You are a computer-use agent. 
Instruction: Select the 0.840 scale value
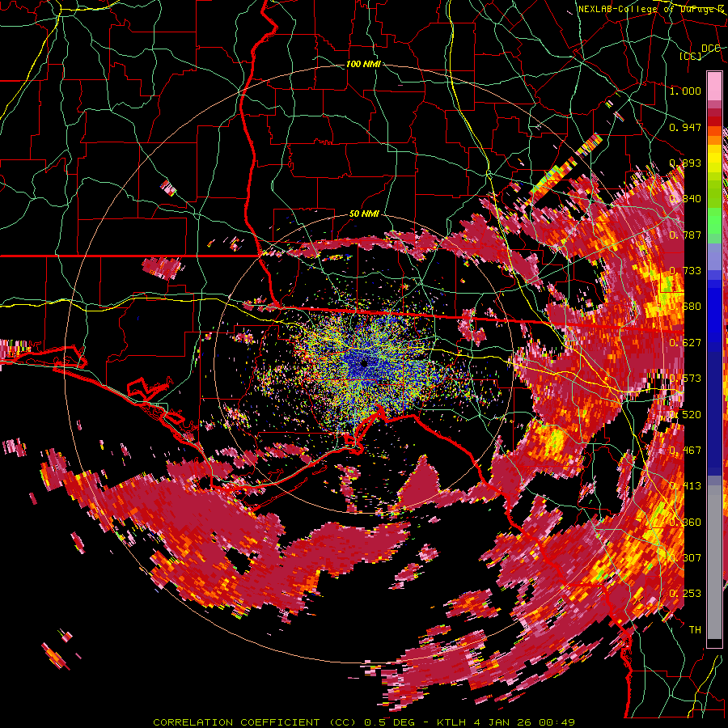coord(685,199)
